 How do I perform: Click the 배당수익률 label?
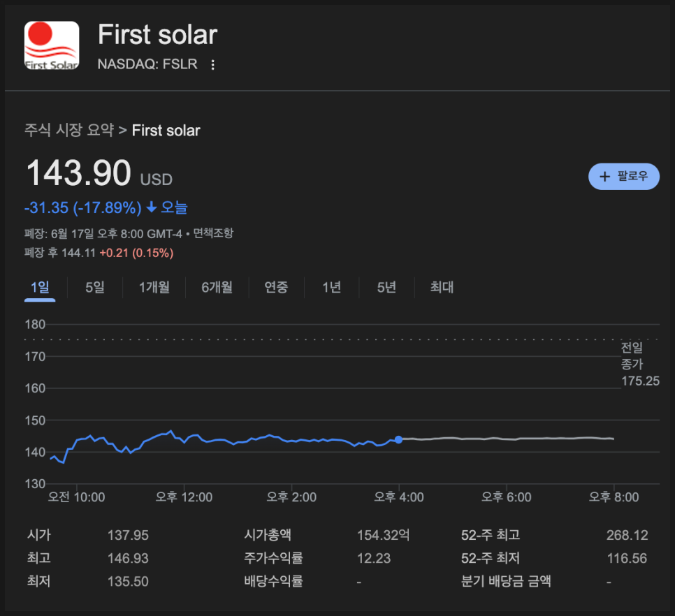pos(273,582)
